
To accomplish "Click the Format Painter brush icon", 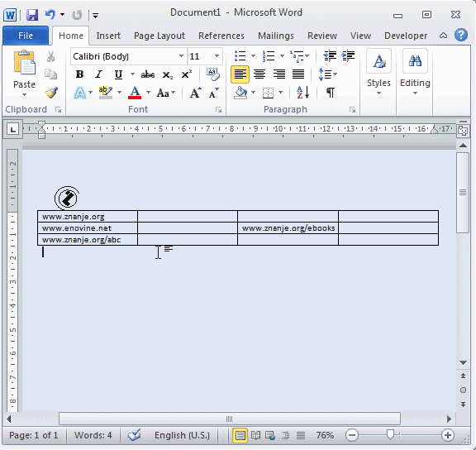I will [51, 93].
